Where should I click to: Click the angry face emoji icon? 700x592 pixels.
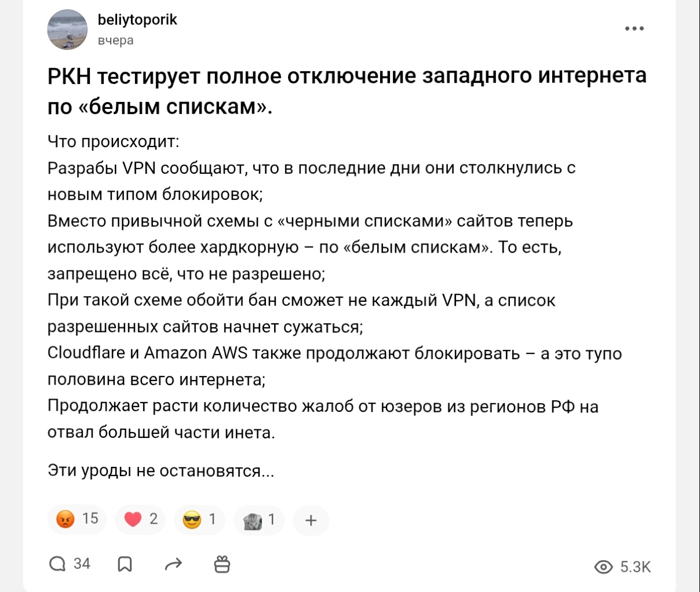pyautogui.click(x=65, y=519)
